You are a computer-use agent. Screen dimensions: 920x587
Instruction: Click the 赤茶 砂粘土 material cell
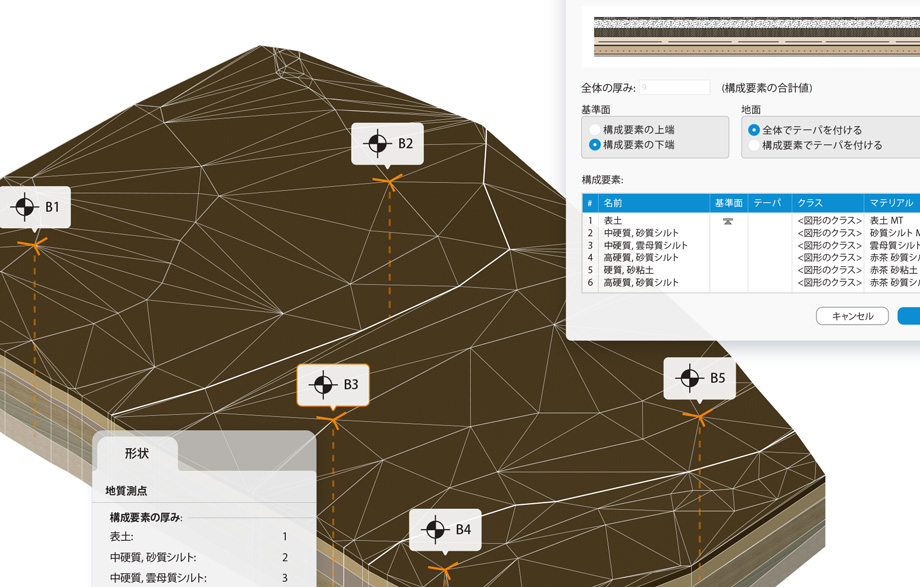pos(894,270)
